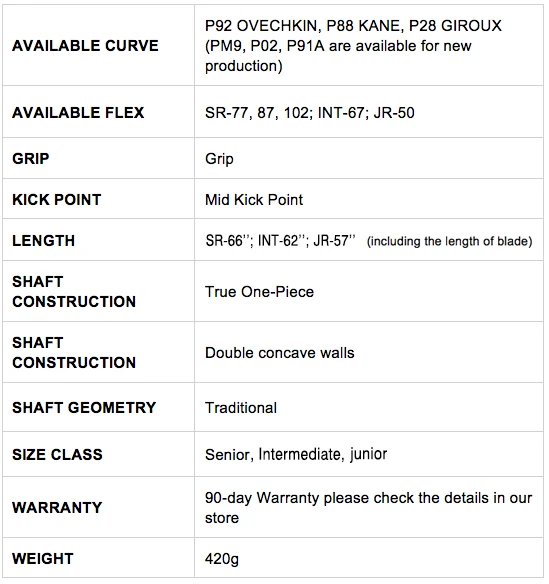Click the 420g weight value
This screenshot has width=549, height=584.
pyautogui.click(x=222, y=559)
